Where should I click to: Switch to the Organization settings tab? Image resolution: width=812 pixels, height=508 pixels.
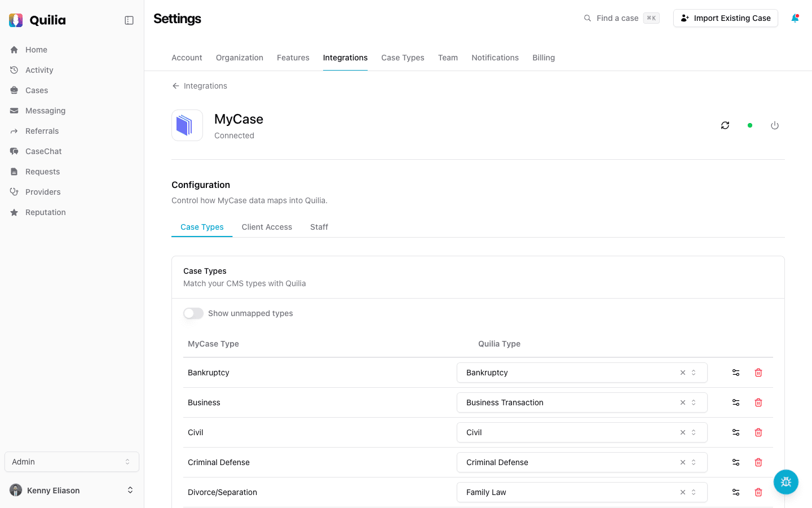tap(240, 58)
